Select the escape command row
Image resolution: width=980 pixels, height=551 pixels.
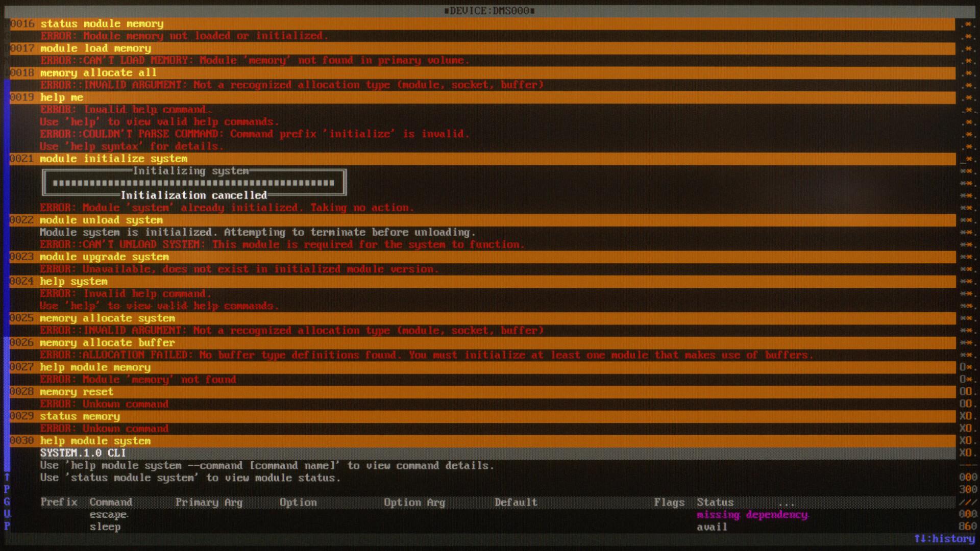click(108, 515)
